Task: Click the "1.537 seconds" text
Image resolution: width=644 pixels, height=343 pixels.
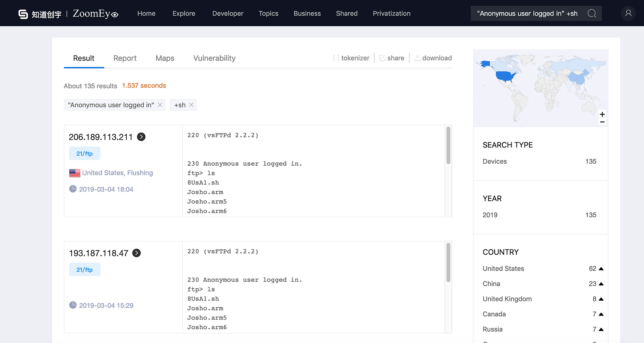Action: click(144, 85)
